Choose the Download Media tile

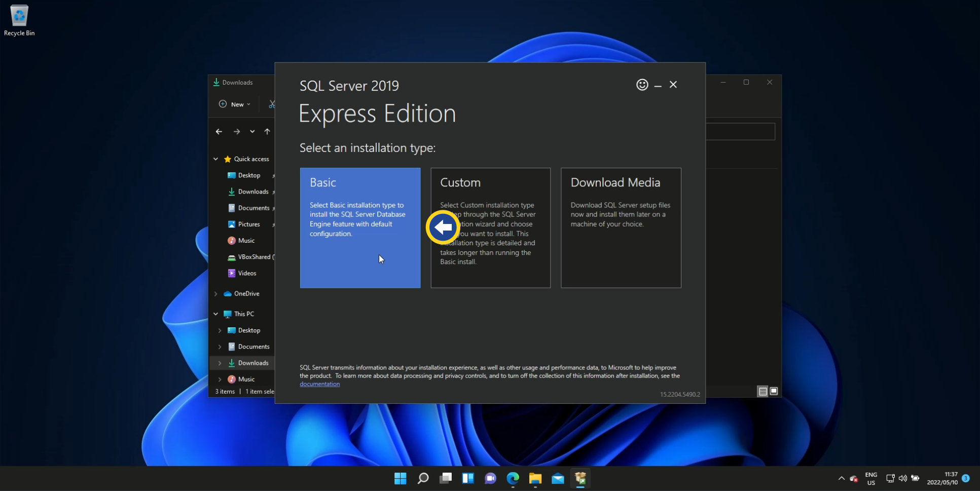(x=621, y=228)
